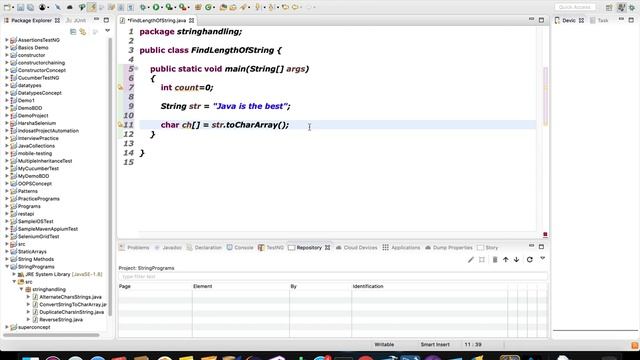Viewport: 640px width, 360px height.
Task: Switch to the Problems tab
Action: 134,247
